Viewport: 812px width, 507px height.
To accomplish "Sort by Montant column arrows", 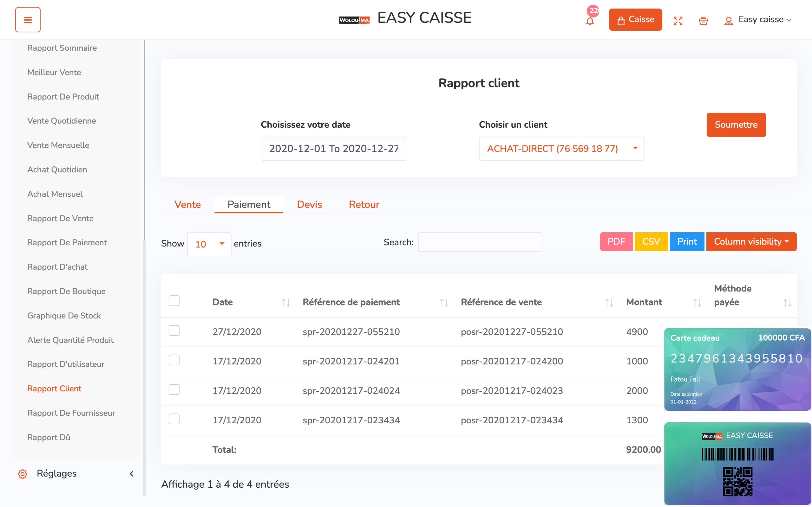I will click(697, 302).
